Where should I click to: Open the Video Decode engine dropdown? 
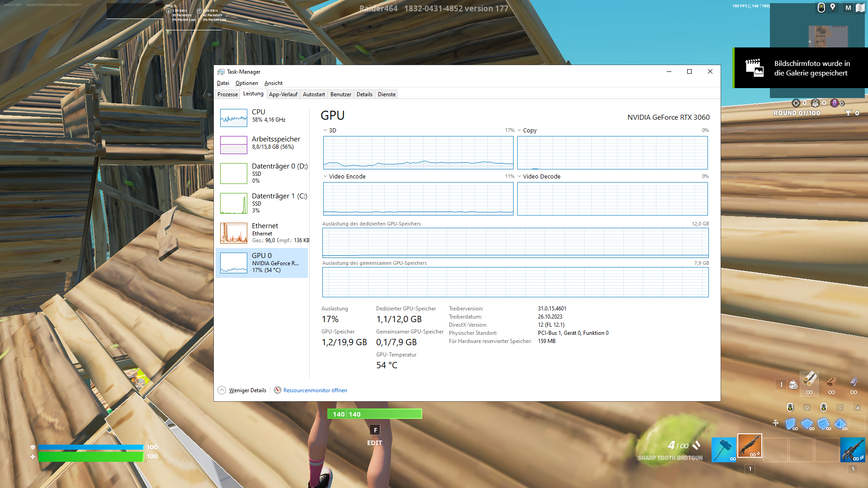(538, 176)
